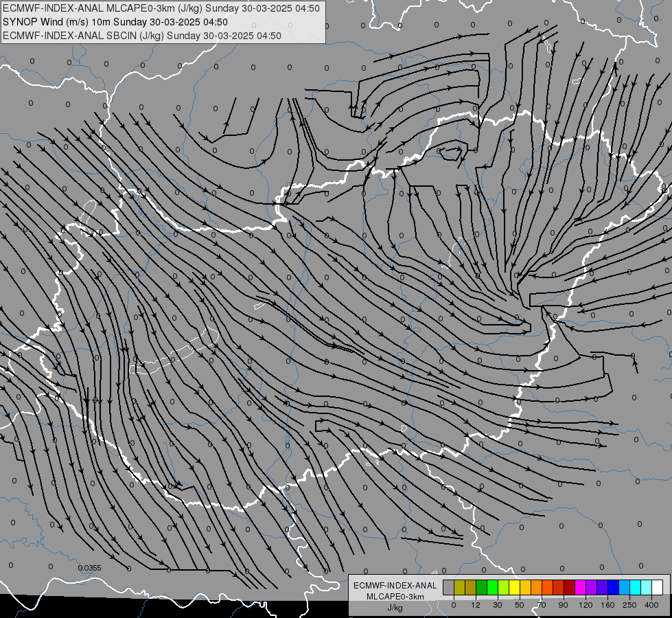Select the white legend swatch

pyautogui.click(x=658, y=587)
